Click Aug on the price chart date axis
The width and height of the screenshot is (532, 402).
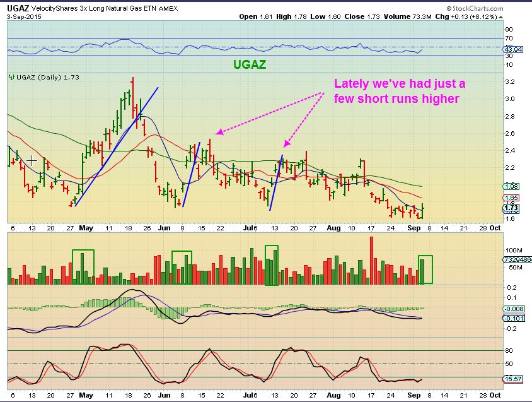[x=333, y=228]
